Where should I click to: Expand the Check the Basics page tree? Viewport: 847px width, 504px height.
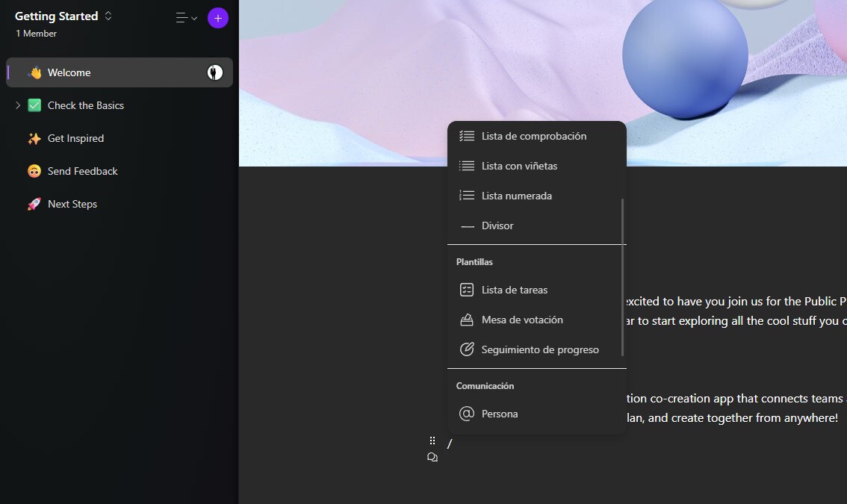click(18, 105)
